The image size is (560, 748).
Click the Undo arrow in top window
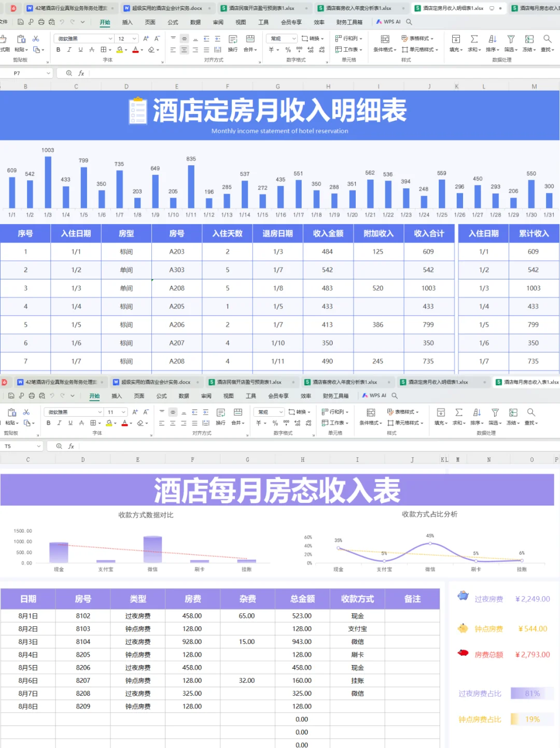click(62, 22)
